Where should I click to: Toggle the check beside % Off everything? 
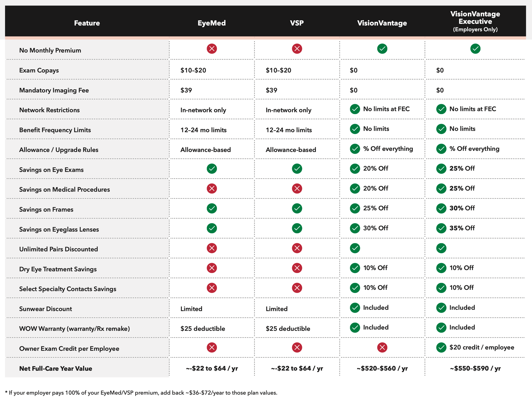click(355, 149)
